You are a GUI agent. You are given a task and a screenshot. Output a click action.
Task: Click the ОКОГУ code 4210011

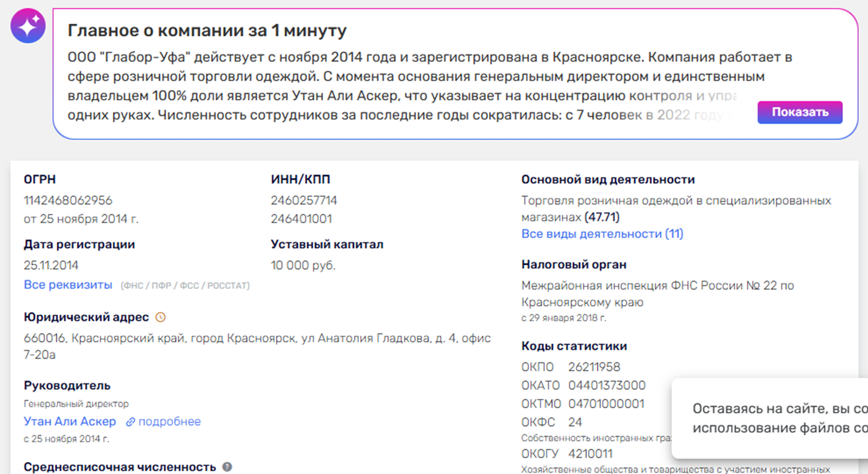(591, 454)
